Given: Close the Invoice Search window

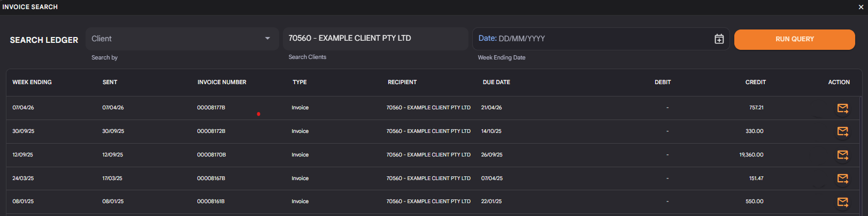Looking at the screenshot, I should click(861, 7).
